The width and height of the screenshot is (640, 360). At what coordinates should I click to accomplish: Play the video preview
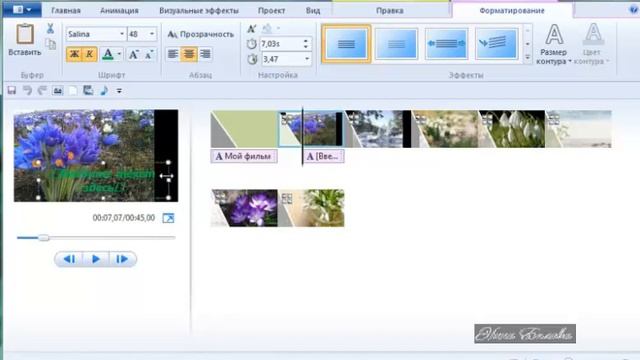[x=96, y=259]
